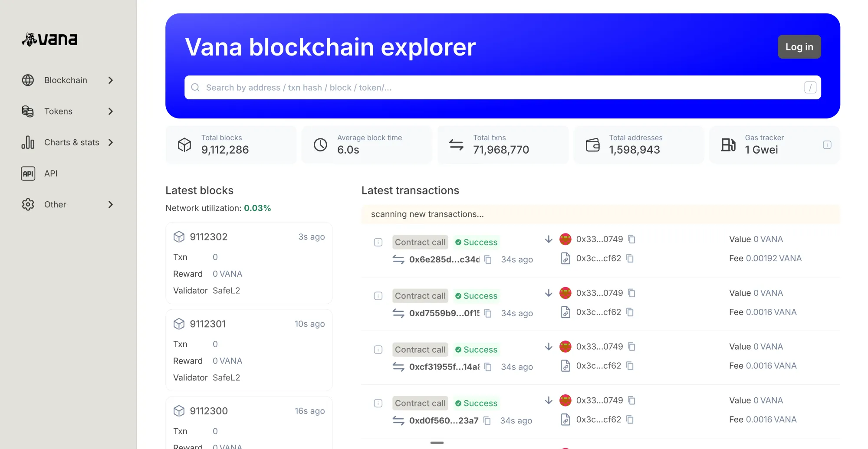Click the scanning new transactions banner
The image size is (868, 449).
tap(601, 214)
